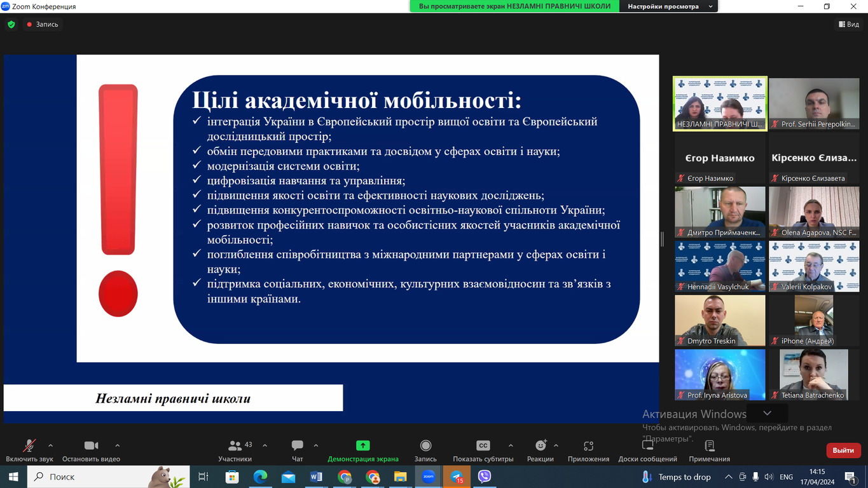Click the Поиск taskbar search box
The height and width of the screenshot is (488, 868).
(x=108, y=477)
